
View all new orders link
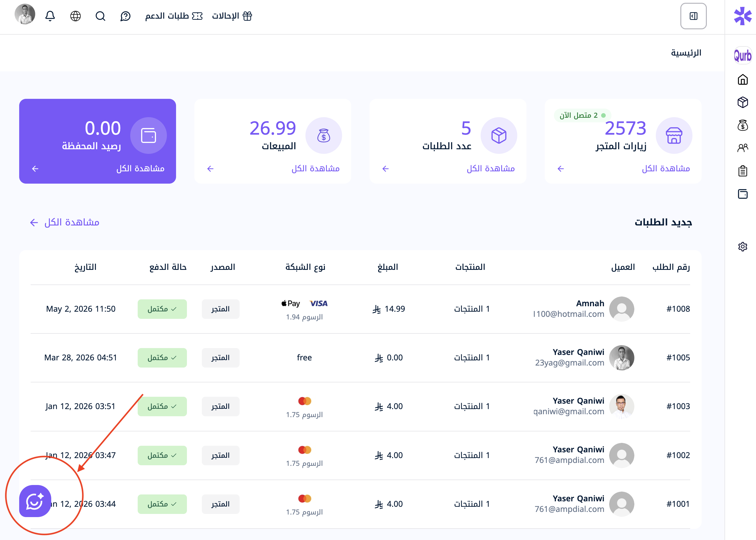coord(65,222)
